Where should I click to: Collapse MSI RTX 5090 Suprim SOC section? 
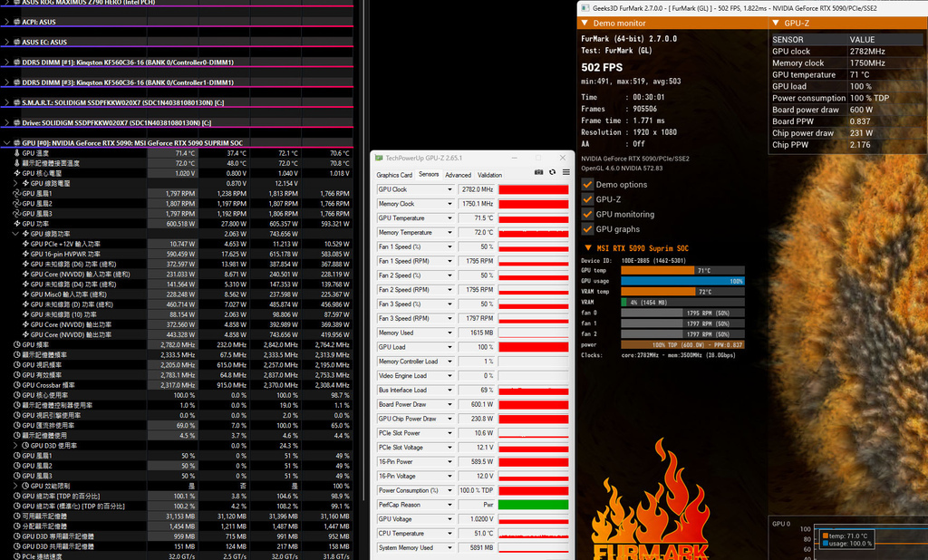pos(587,248)
